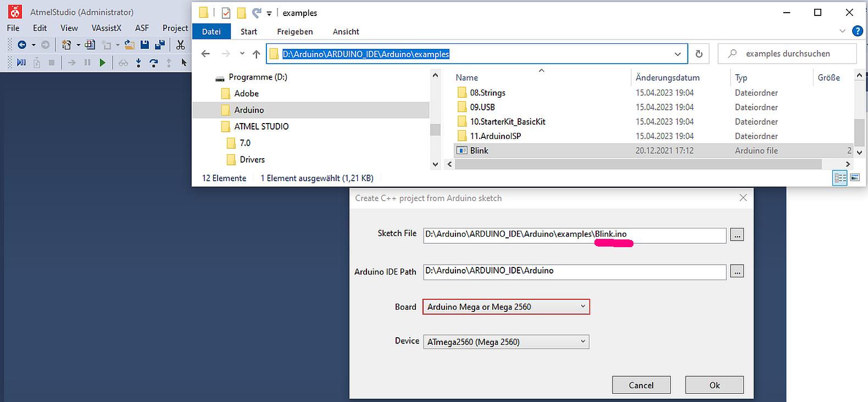Refresh the examples folder view

pos(699,54)
